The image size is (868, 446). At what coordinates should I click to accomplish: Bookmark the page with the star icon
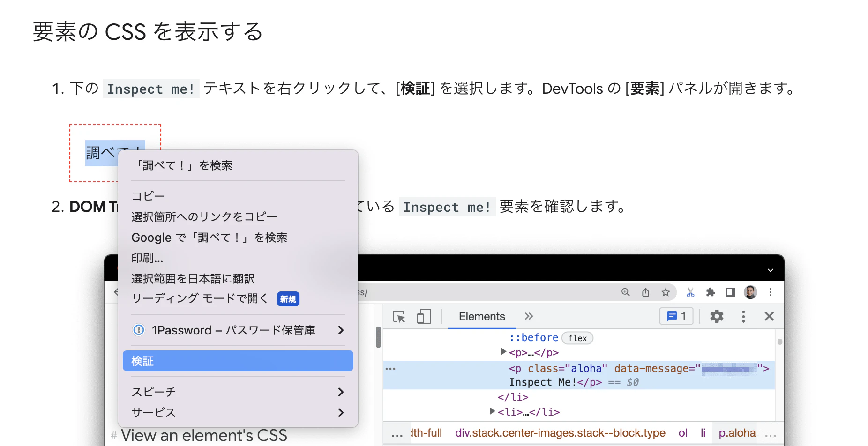pyautogui.click(x=666, y=292)
